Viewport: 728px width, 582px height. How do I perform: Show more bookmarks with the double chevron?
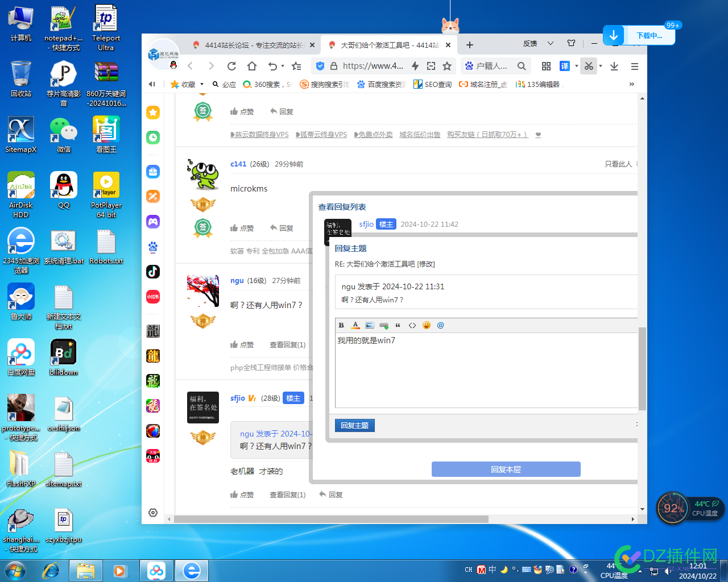point(631,84)
